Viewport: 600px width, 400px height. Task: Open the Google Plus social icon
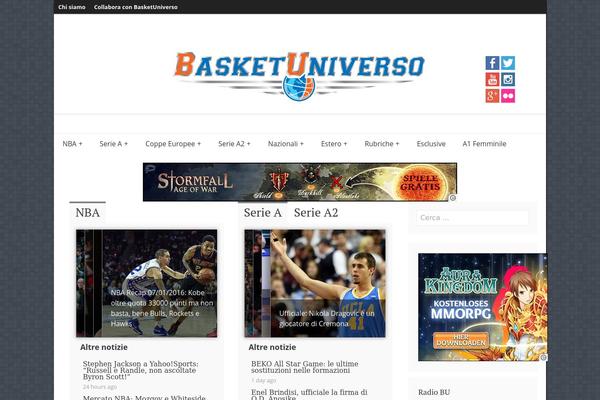coord(492,96)
